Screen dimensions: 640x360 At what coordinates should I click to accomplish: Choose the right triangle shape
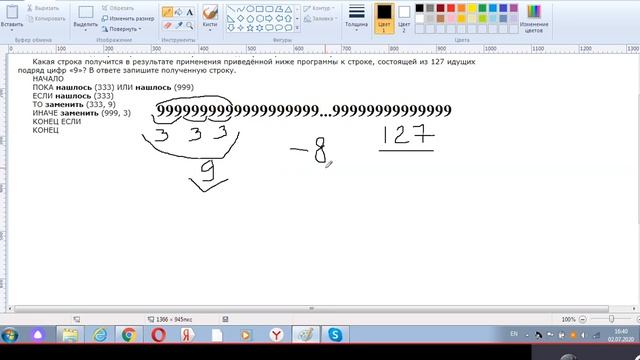231,19
